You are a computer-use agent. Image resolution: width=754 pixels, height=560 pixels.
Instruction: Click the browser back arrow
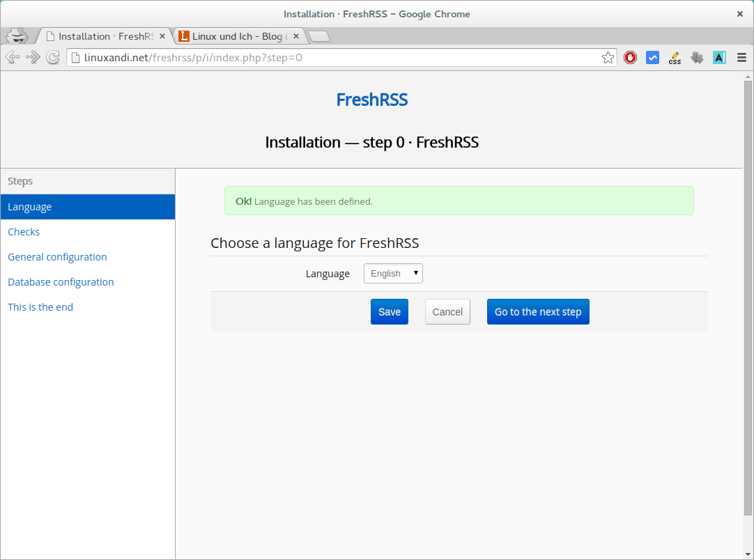point(13,58)
